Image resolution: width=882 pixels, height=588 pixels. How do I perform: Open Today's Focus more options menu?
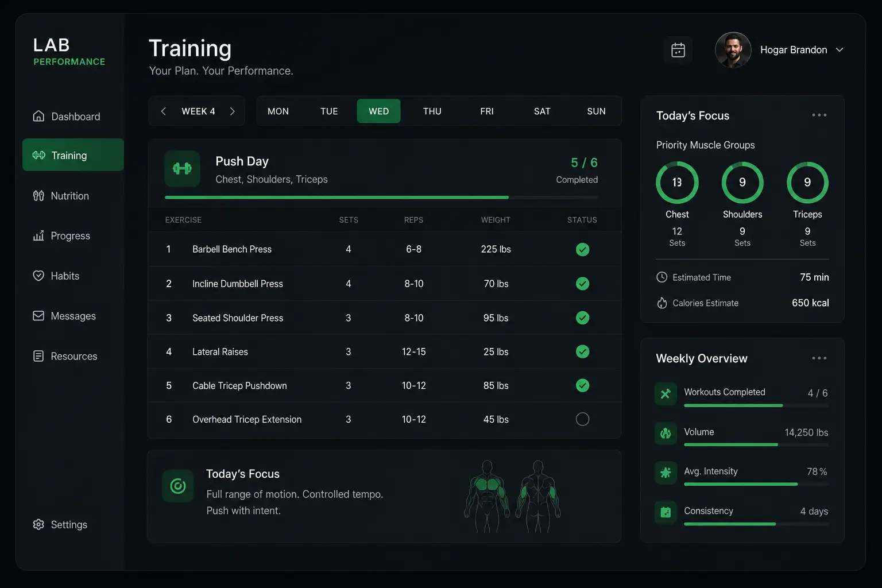tap(819, 115)
